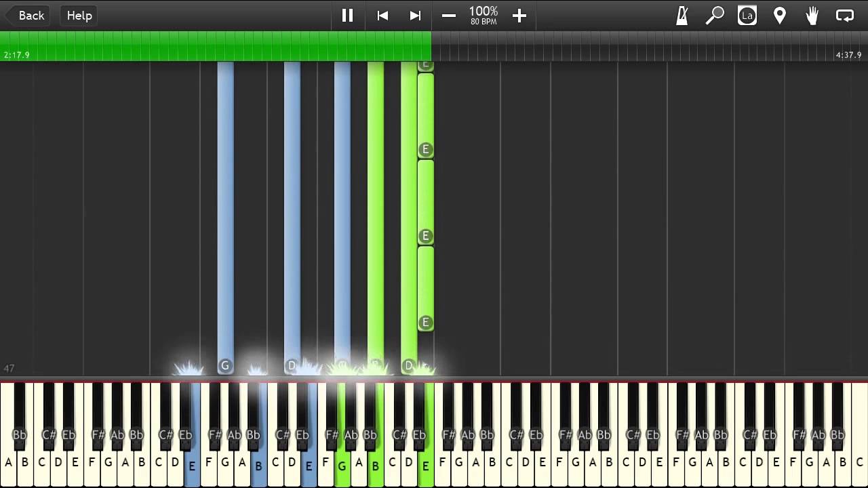Open the hand selection options
This screenshot has height=488, width=868.
[812, 16]
